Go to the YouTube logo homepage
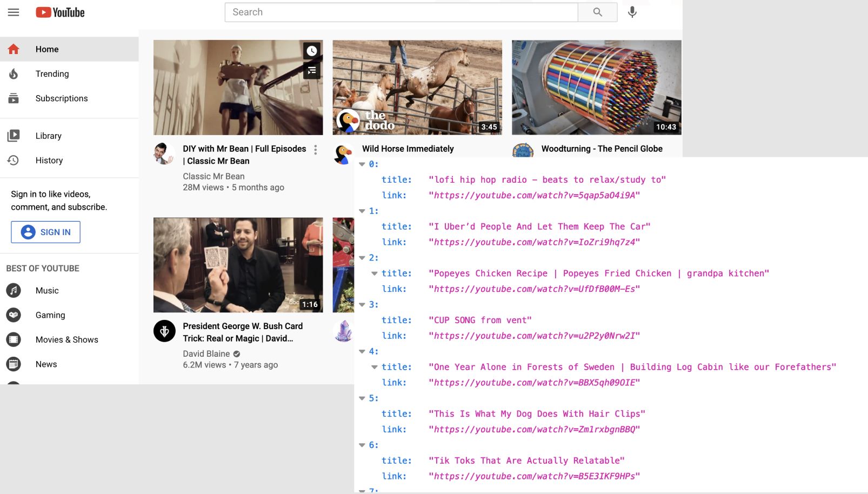Image resolution: width=868 pixels, height=494 pixels. (x=60, y=12)
